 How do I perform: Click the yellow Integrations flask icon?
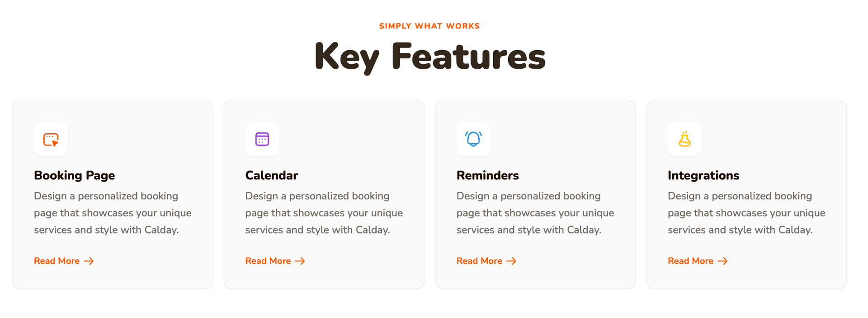point(684,139)
